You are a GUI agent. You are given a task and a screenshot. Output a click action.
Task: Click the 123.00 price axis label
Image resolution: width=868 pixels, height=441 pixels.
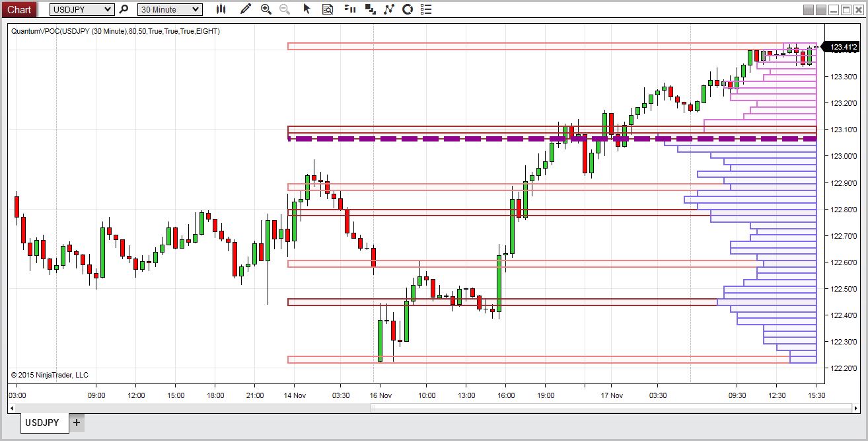pyautogui.click(x=844, y=156)
